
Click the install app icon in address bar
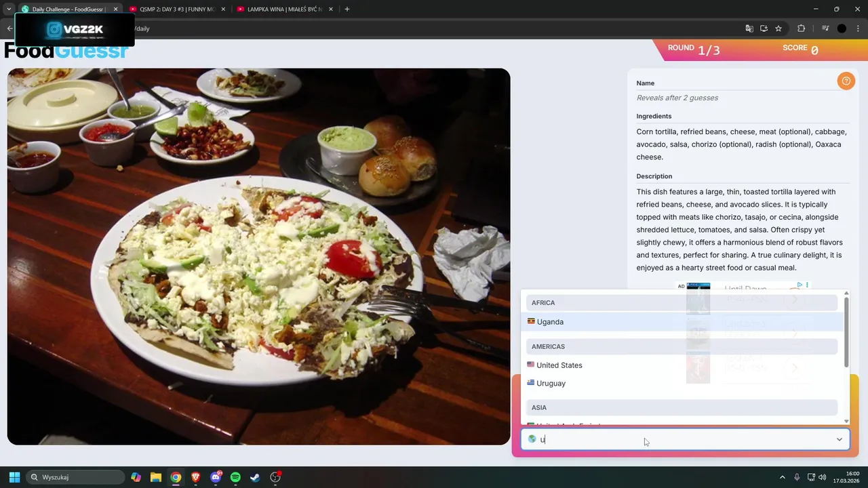[764, 28]
